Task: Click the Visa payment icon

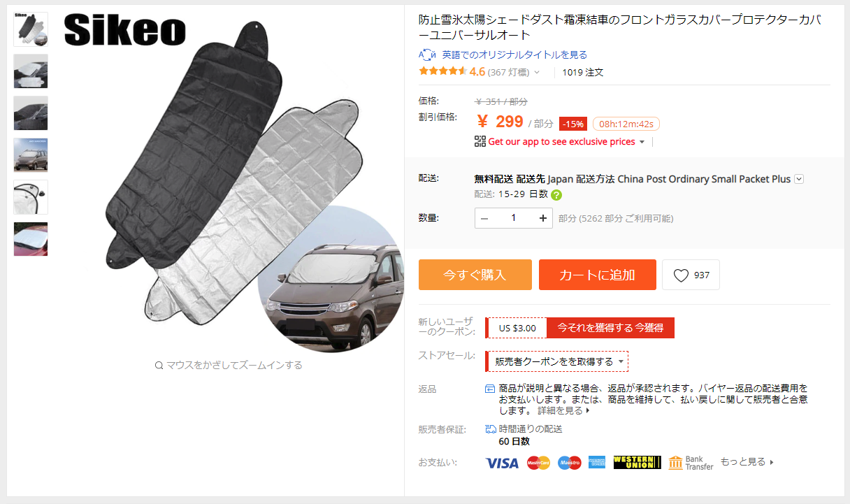Action: (502, 463)
